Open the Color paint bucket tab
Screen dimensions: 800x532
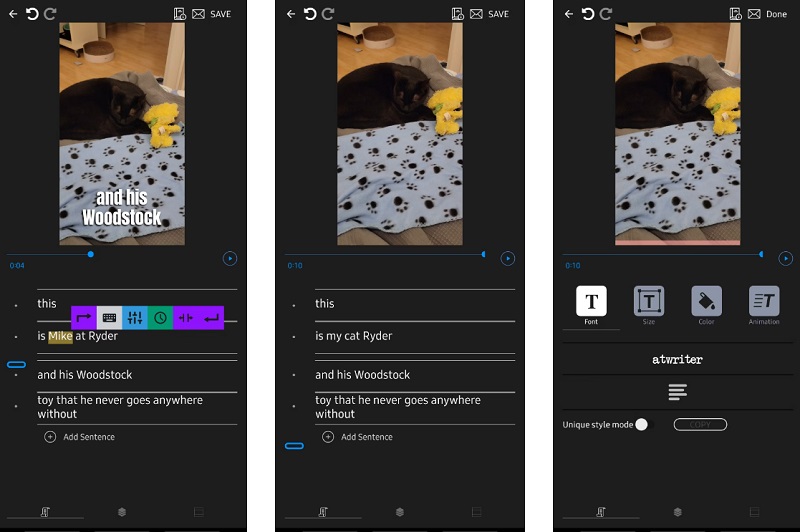(706, 302)
